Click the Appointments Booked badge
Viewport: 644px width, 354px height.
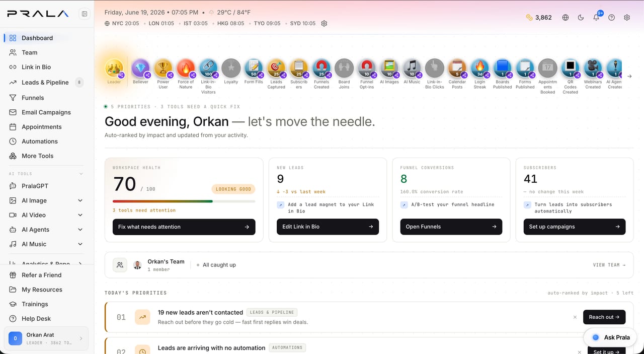548,68
